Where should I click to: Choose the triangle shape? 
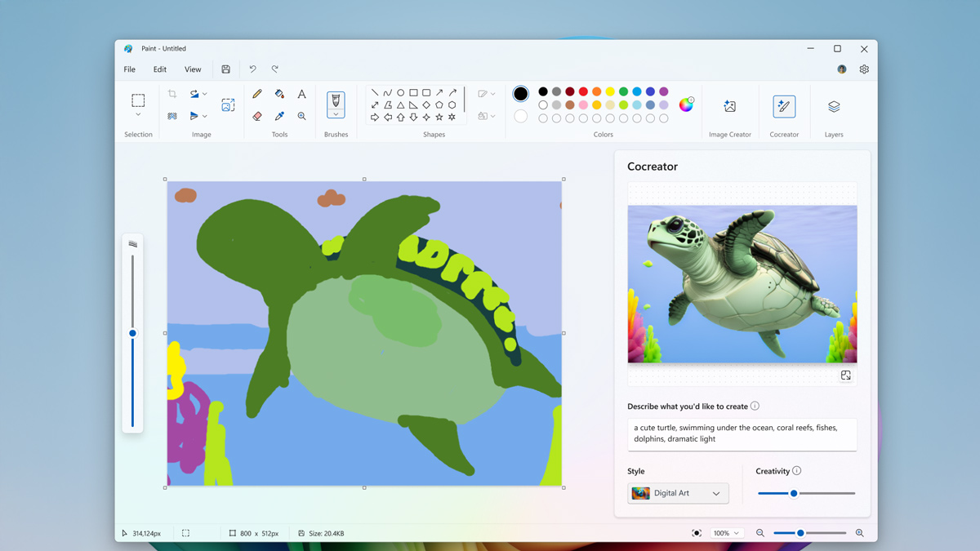(400, 105)
